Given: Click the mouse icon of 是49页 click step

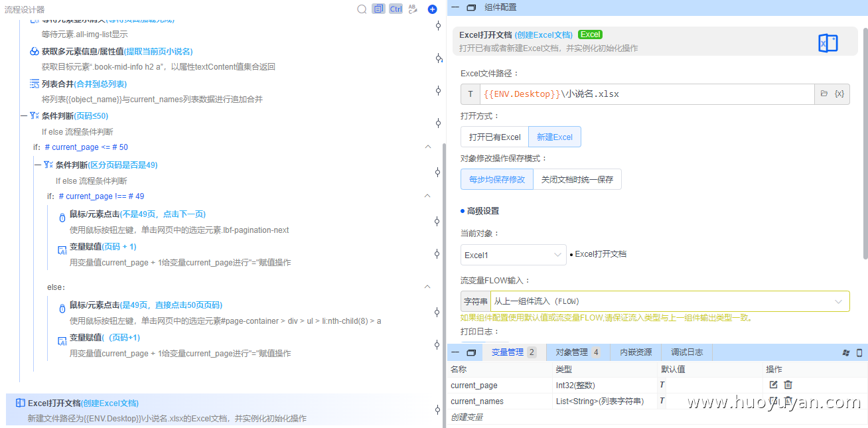Looking at the screenshot, I should click(62, 309).
